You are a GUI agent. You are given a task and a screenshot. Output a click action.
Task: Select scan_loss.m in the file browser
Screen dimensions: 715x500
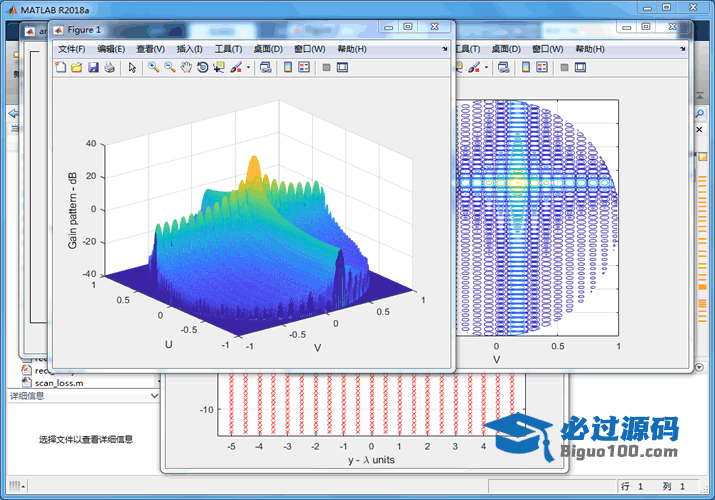[59, 383]
